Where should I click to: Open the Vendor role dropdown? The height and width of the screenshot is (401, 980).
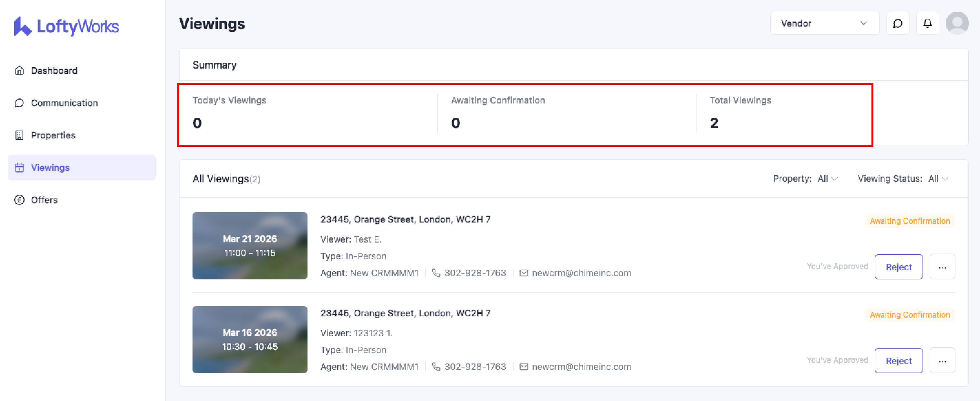click(x=824, y=24)
